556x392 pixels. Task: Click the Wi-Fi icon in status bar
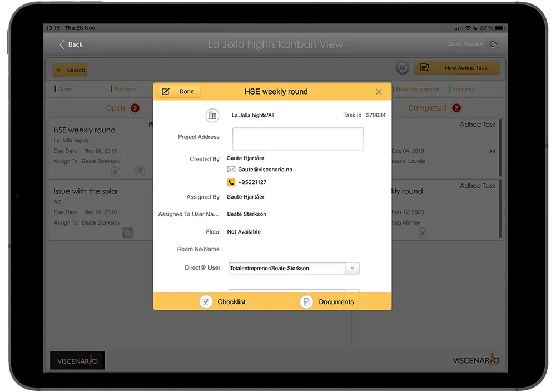click(468, 28)
